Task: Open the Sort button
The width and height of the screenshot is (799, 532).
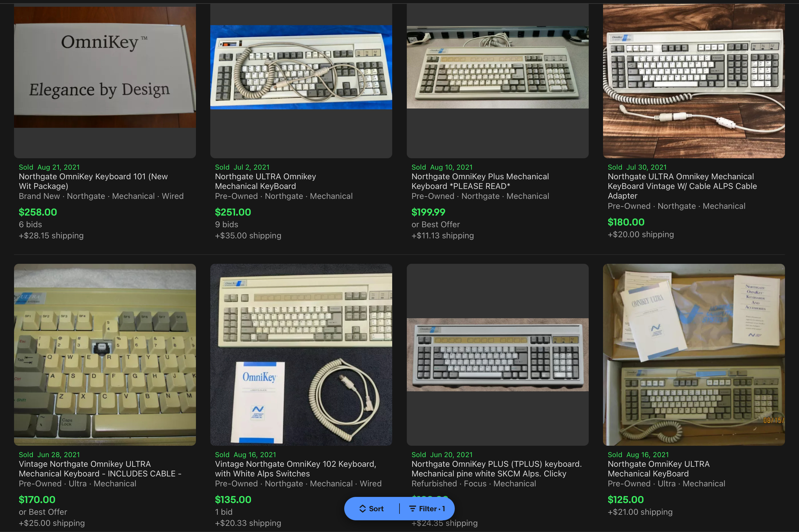Action: [x=371, y=509]
